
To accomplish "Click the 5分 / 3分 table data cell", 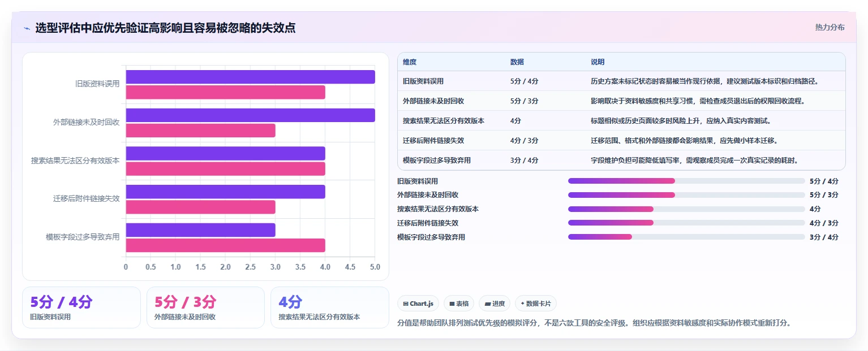I will click(524, 101).
